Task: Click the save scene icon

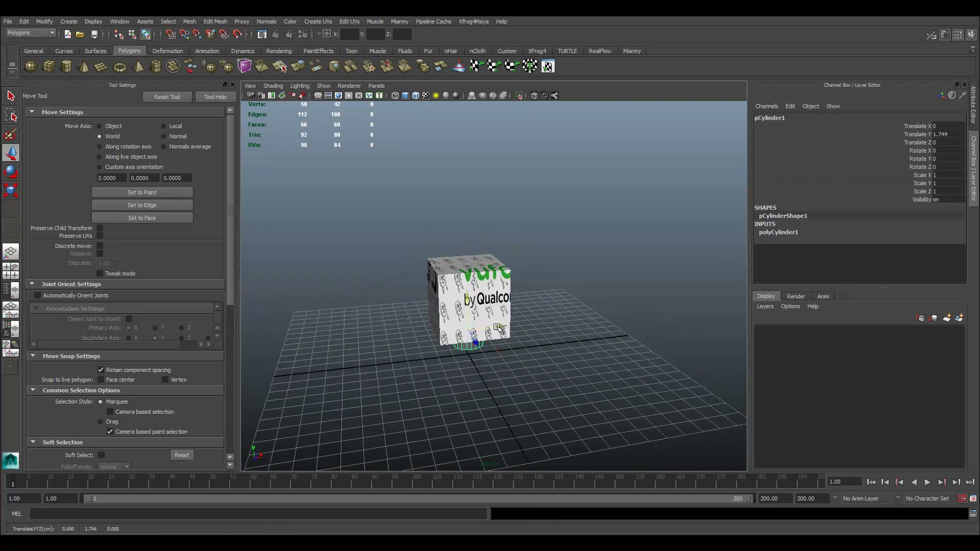Action: pos(94,34)
